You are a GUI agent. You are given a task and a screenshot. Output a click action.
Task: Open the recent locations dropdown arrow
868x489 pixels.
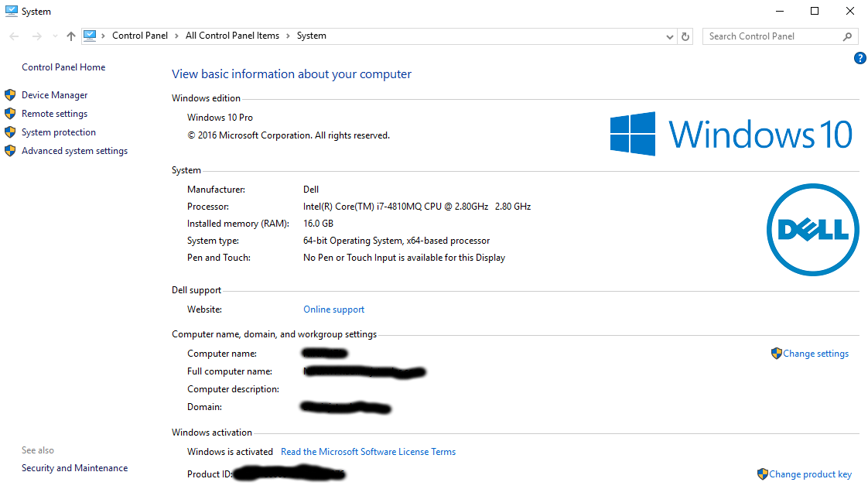click(x=55, y=36)
